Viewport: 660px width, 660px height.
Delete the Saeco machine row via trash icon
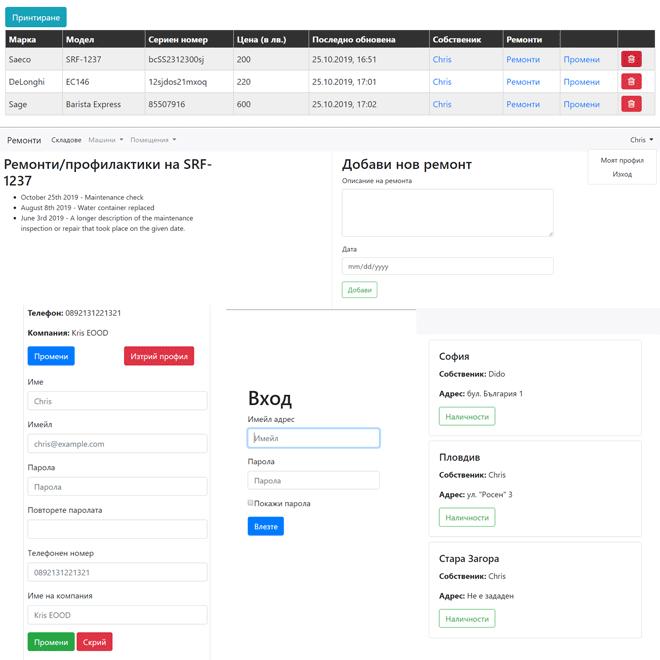(x=631, y=59)
